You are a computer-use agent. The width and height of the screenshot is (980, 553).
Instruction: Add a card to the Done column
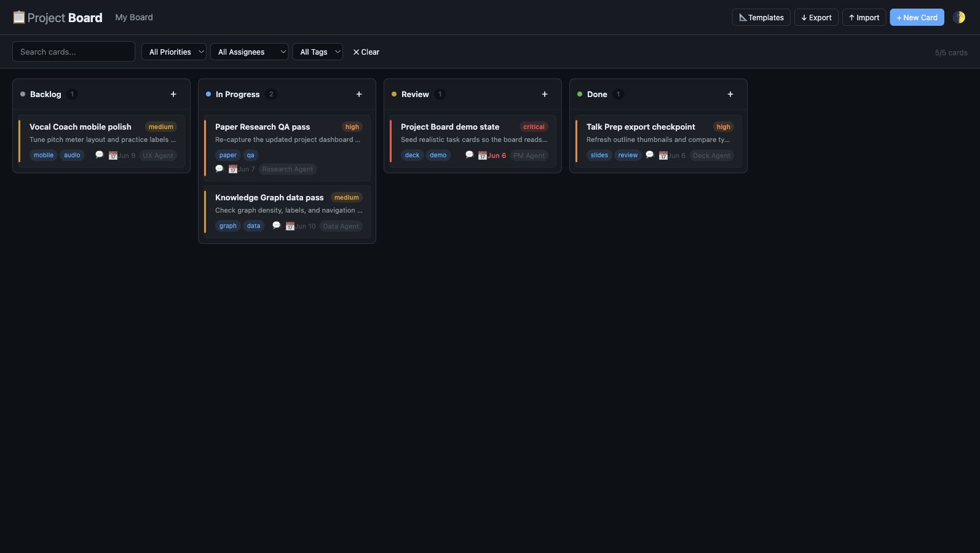pyautogui.click(x=730, y=94)
